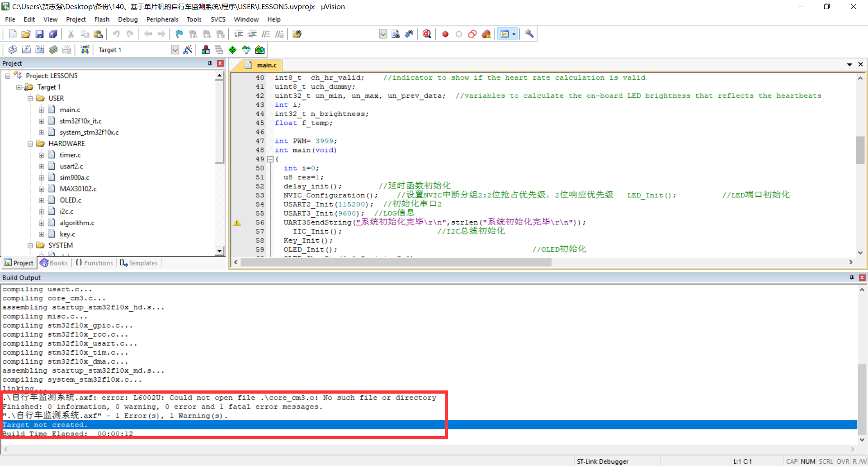The image size is (868, 466).
Task: Select the 'Target not created.' output line
Action: click(x=429, y=425)
